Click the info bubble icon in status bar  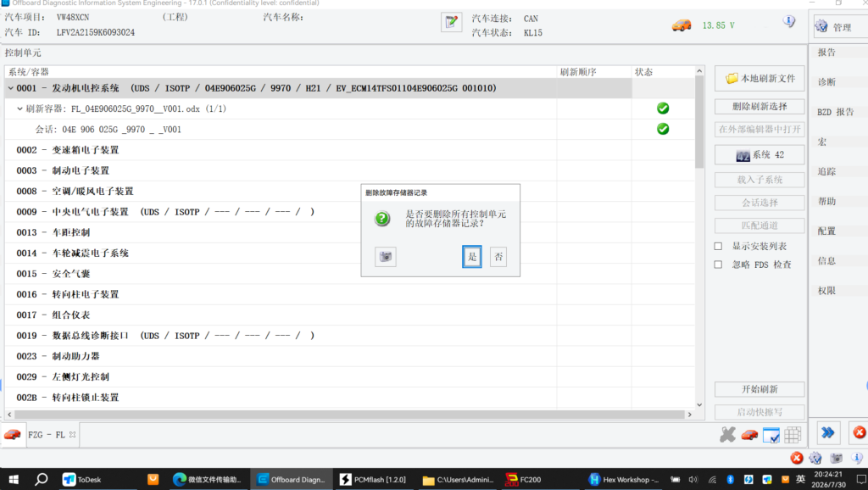click(x=857, y=458)
